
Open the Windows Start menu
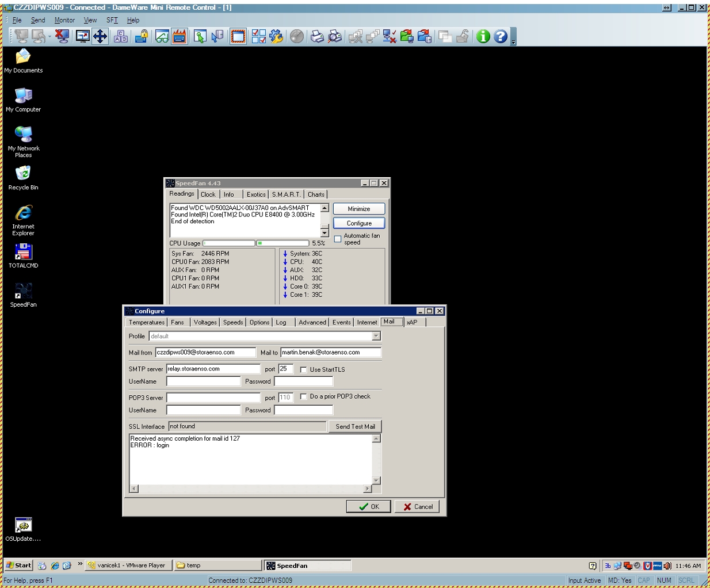pos(19,566)
